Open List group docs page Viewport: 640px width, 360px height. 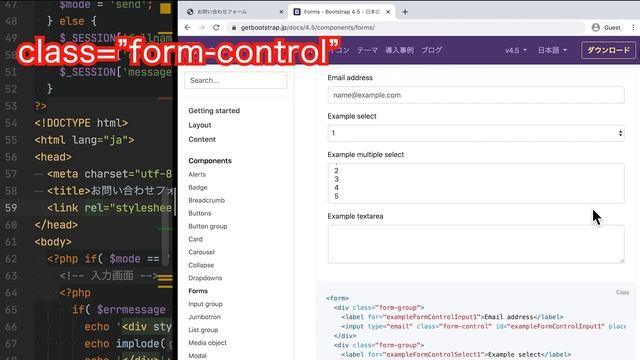(203, 330)
